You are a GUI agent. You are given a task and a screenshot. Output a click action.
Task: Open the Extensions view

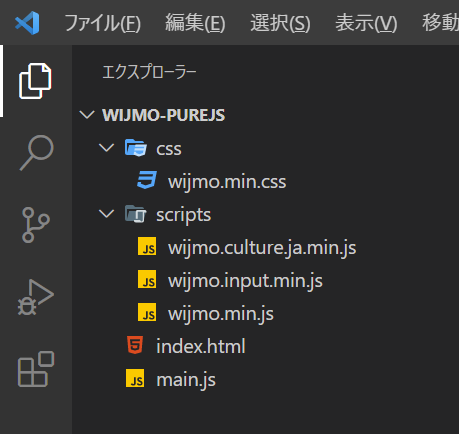point(36,369)
